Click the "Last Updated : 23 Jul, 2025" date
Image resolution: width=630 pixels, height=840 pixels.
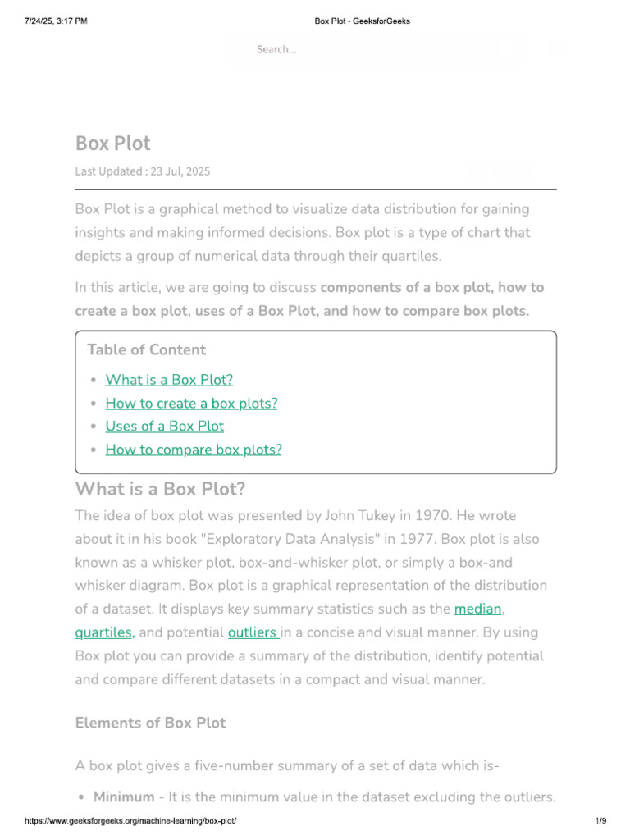[143, 171]
